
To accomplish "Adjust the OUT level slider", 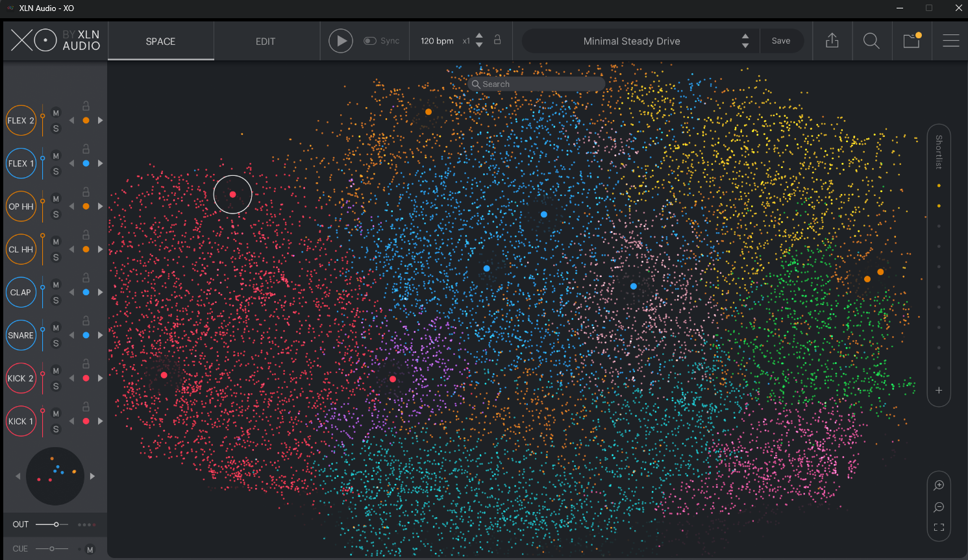I will pyautogui.click(x=52, y=524).
